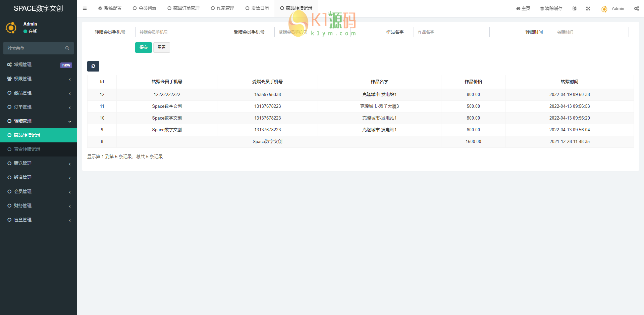Click the Admin avatar in top bar
The width and height of the screenshot is (644, 315).
click(x=604, y=9)
